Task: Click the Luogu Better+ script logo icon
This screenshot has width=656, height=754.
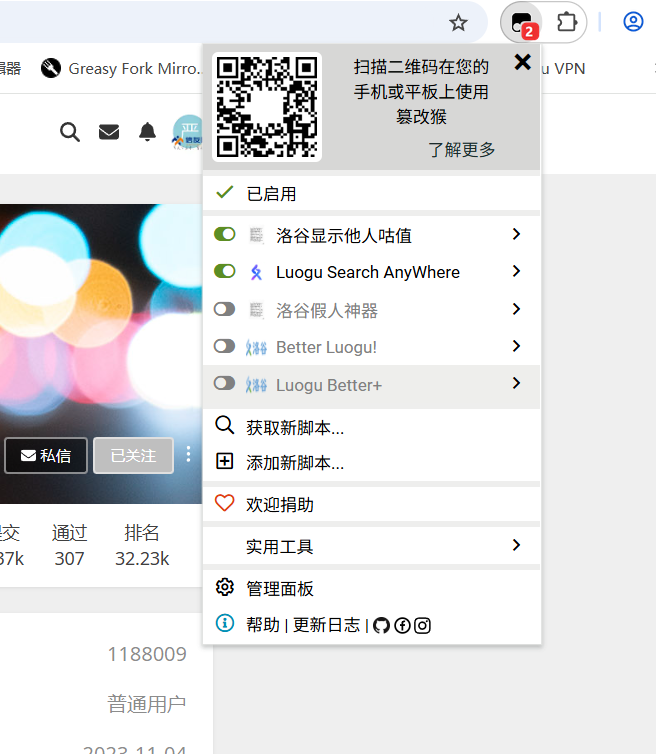Action: (x=256, y=385)
